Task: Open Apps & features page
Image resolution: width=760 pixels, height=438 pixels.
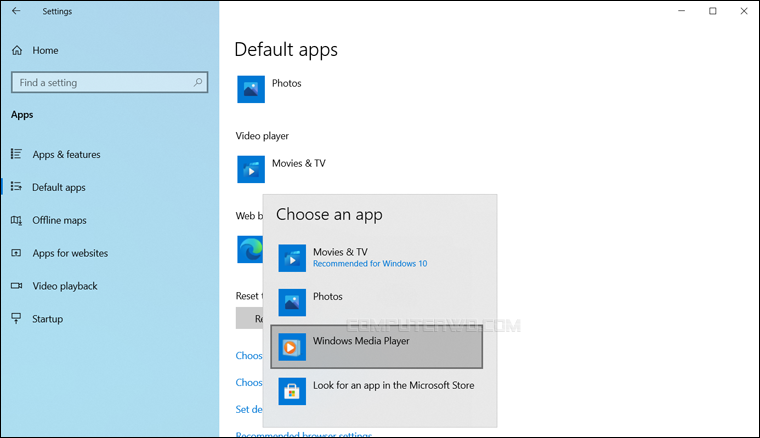Action: 66,155
